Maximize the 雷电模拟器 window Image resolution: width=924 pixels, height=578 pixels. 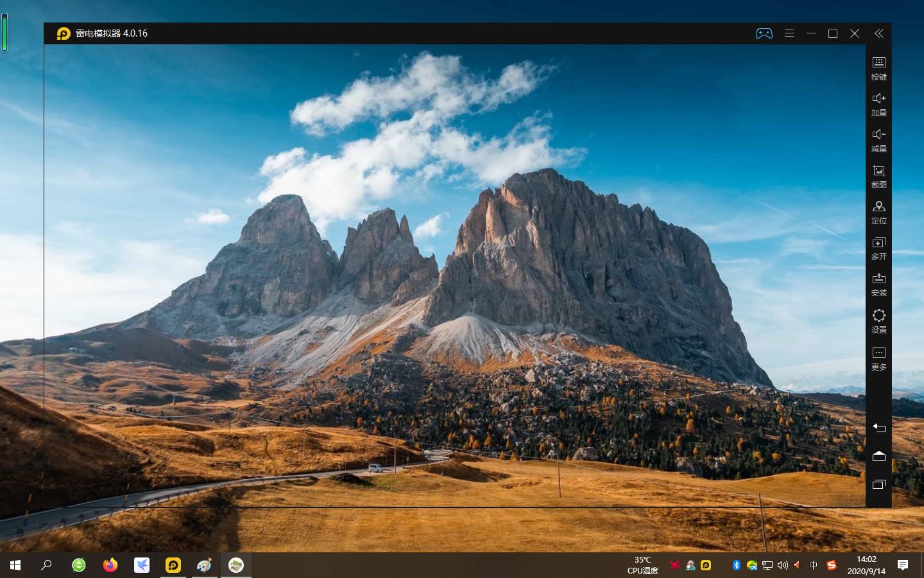pos(833,33)
